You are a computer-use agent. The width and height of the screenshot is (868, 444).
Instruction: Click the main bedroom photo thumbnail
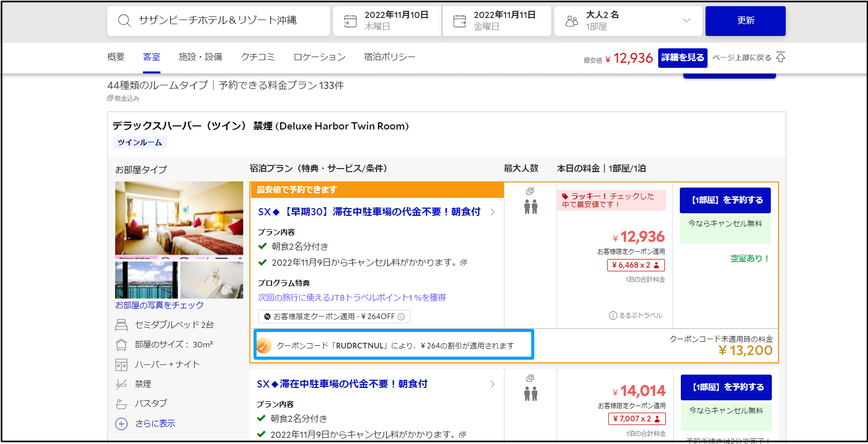coord(179,218)
